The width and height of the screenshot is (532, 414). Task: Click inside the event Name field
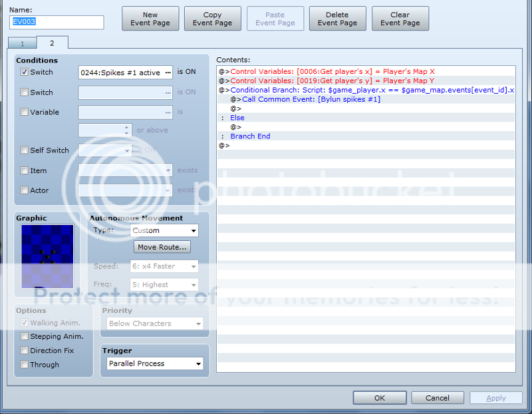[57, 22]
